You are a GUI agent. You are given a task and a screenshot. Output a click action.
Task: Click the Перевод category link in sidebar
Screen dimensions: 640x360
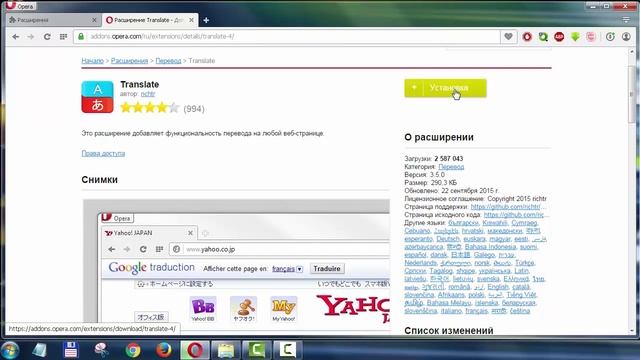[451, 167]
